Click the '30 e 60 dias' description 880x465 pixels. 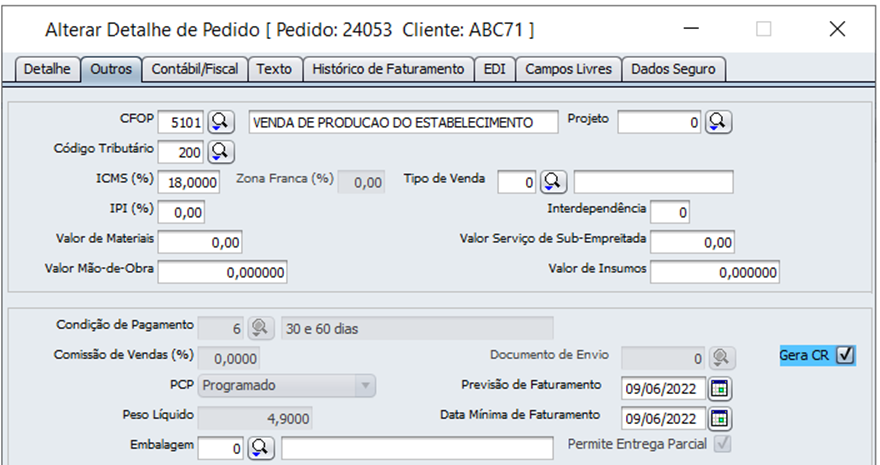point(417,328)
